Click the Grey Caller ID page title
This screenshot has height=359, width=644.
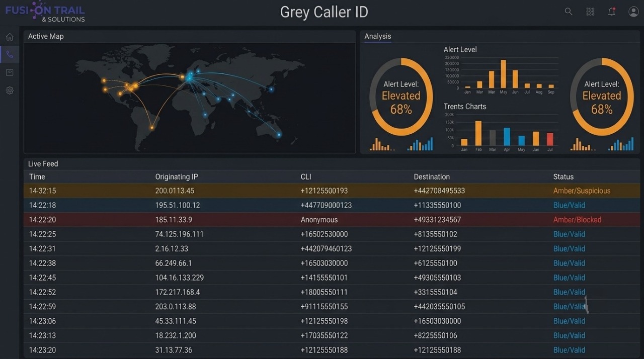pos(324,12)
